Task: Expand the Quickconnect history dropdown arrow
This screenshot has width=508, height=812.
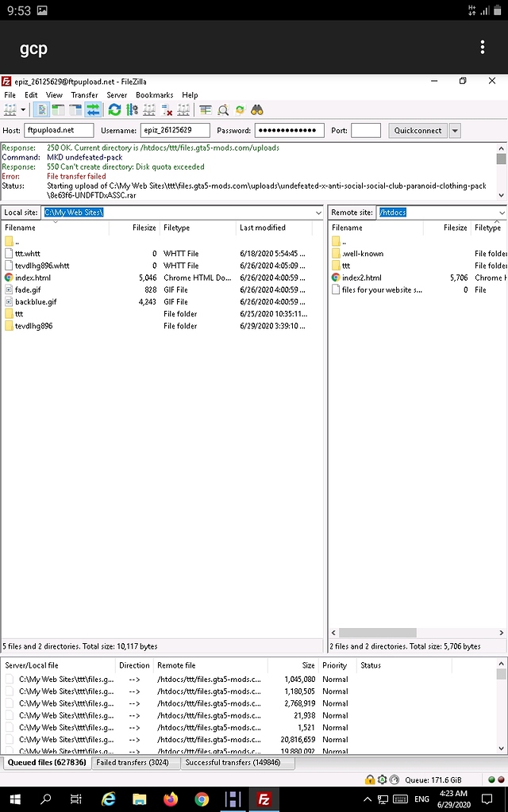Action: point(455,131)
